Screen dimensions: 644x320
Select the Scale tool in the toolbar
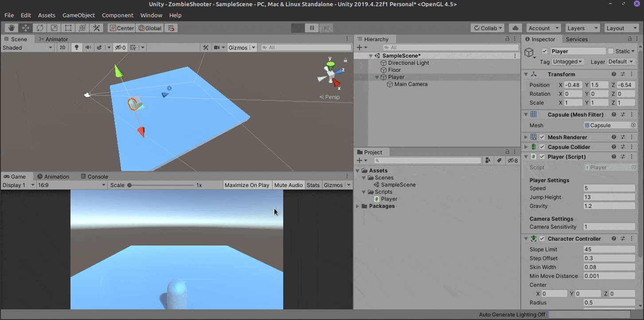[54, 28]
